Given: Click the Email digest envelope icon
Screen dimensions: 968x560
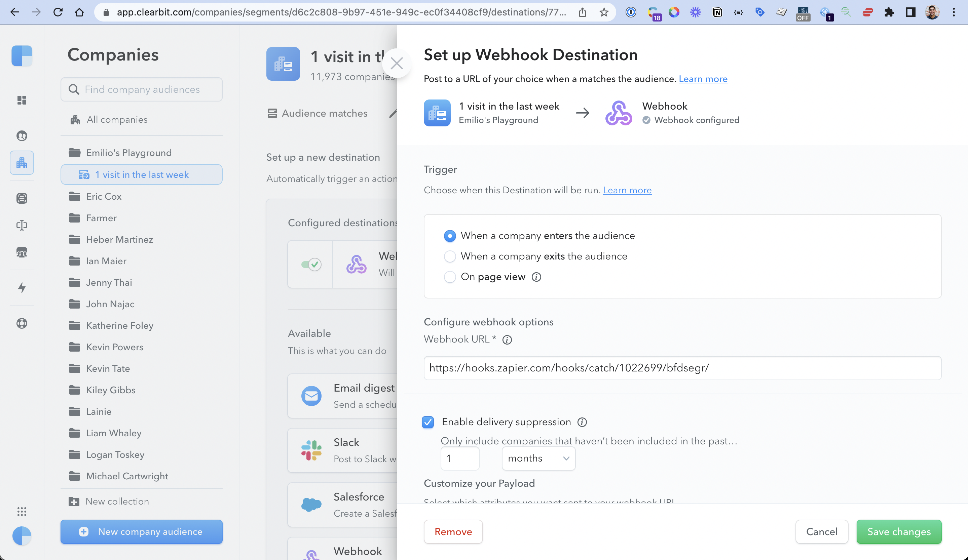Looking at the screenshot, I should click(311, 396).
